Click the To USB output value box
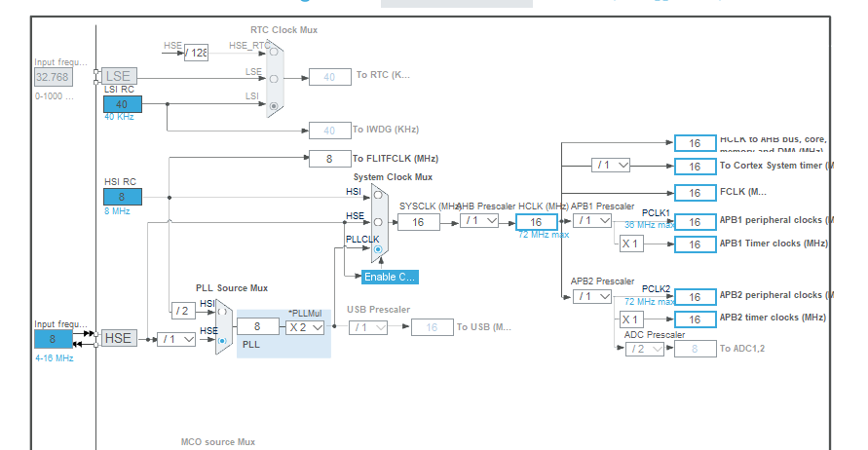868x450 pixels. [433, 327]
